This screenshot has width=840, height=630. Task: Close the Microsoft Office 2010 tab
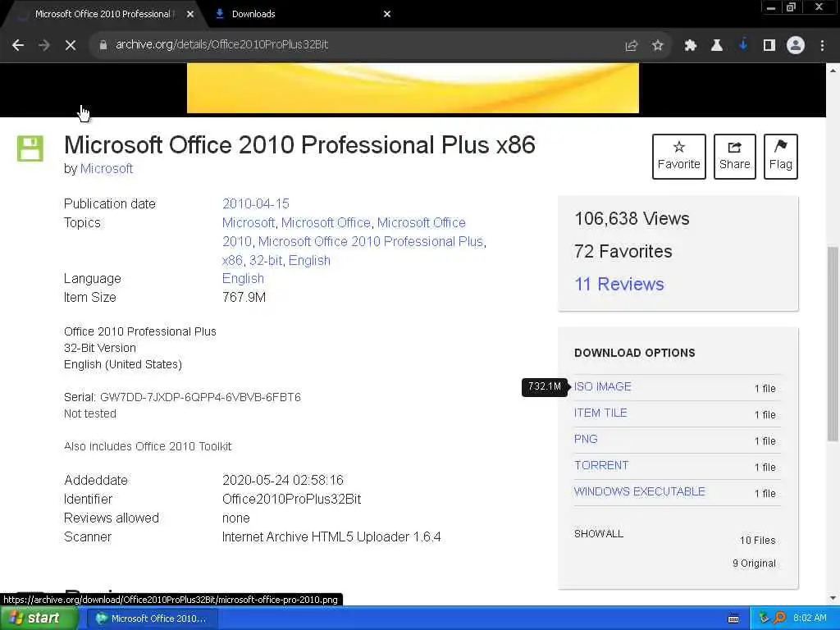(190, 15)
